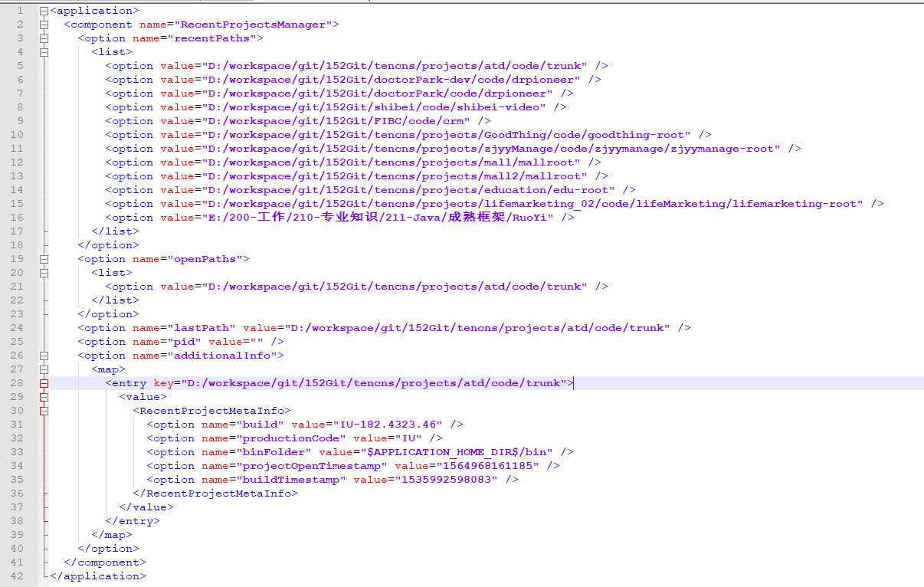Select line number 24 in the margin
The height and width of the screenshot is (587, 924).
tap(17, 328)
